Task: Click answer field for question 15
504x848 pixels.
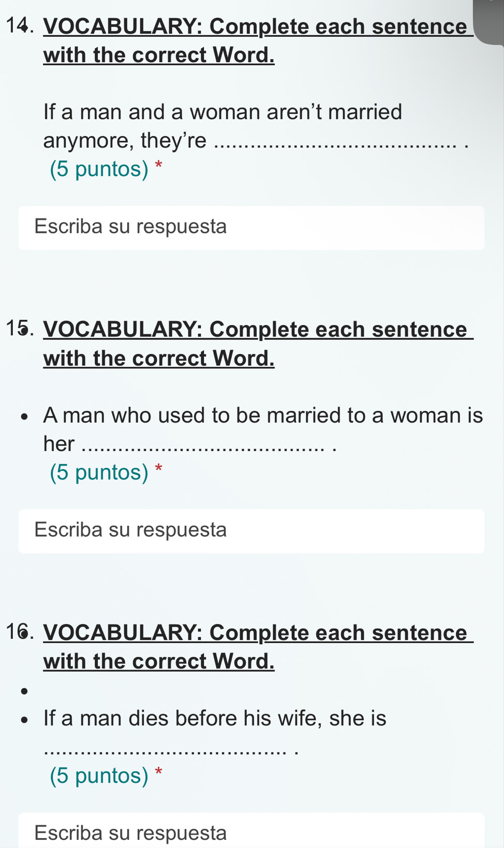Action: tap(251, 530)
